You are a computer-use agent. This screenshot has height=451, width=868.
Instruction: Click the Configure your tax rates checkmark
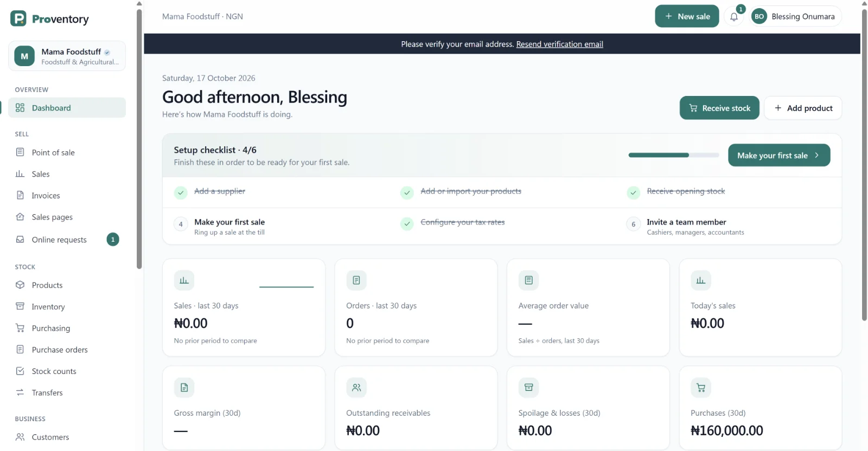(407, 223)
